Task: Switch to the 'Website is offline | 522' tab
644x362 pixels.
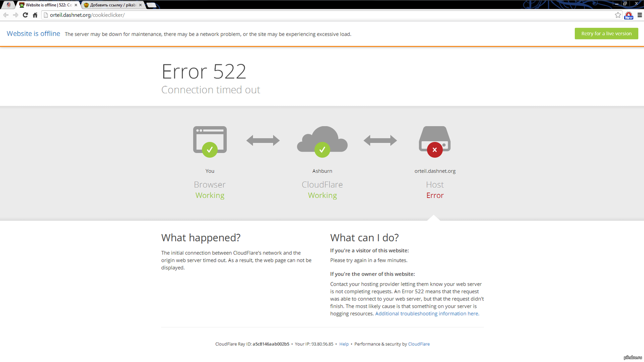Action: click(48, 5)
